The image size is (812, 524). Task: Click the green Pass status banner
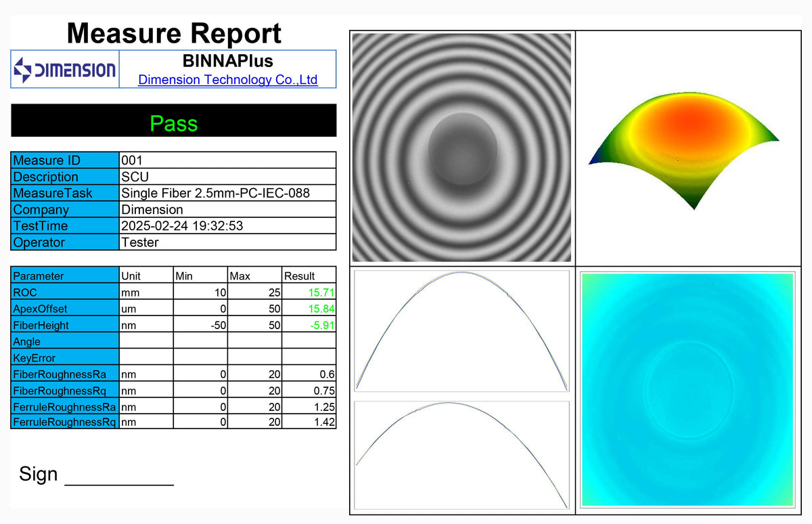point(173,123)
